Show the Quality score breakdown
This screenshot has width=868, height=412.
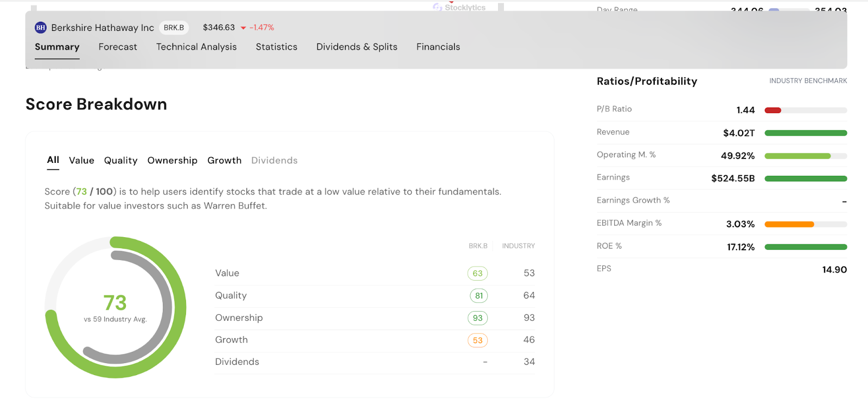(x=121, y=161)
